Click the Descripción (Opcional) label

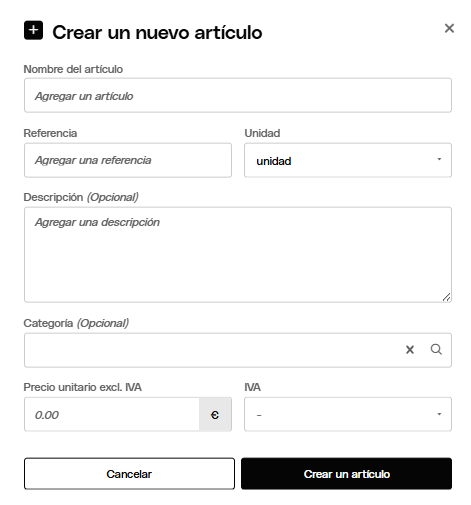coord(81,197)
